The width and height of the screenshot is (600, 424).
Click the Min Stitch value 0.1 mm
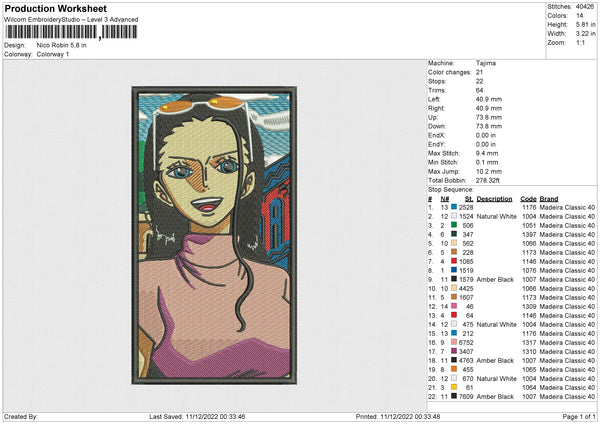click(x=487, y=162)
